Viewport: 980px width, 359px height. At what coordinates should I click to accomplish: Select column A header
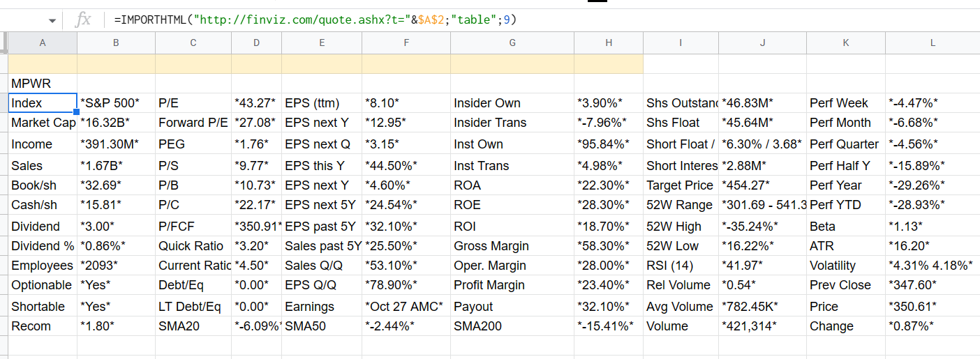click(x=43, y=43)
